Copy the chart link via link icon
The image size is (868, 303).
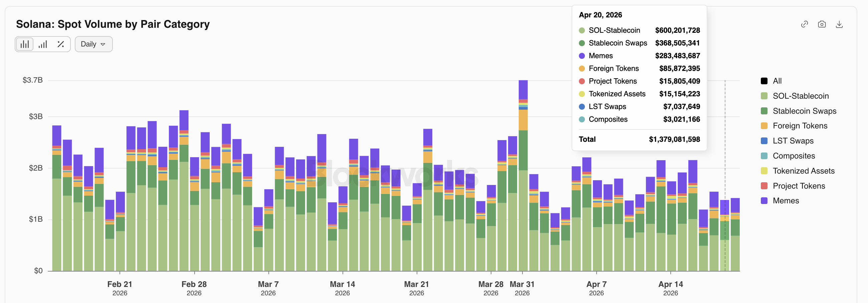(804, 24)
